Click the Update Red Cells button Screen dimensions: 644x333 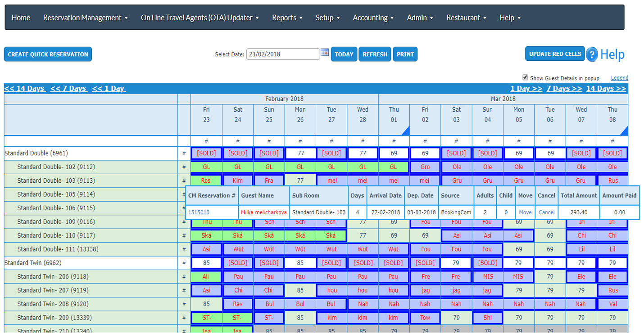555,54
